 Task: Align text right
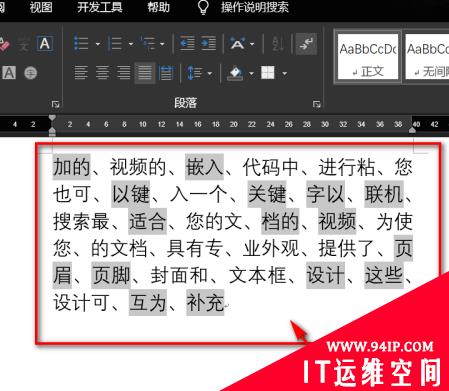[x=123, y=72]
